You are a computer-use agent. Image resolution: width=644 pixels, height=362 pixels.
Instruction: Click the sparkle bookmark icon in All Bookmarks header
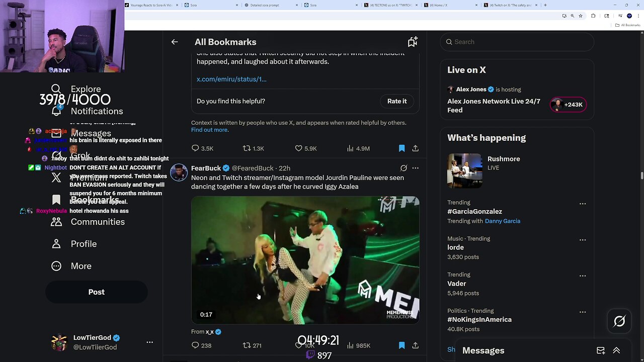click(x=413, y=42)
